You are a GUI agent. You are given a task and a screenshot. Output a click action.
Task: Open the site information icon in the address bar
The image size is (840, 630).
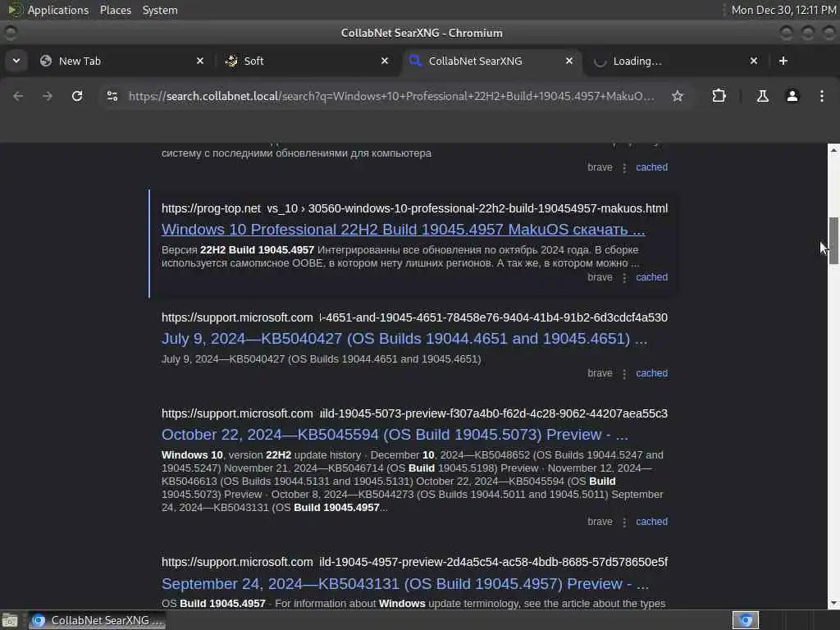pos(112,96)
